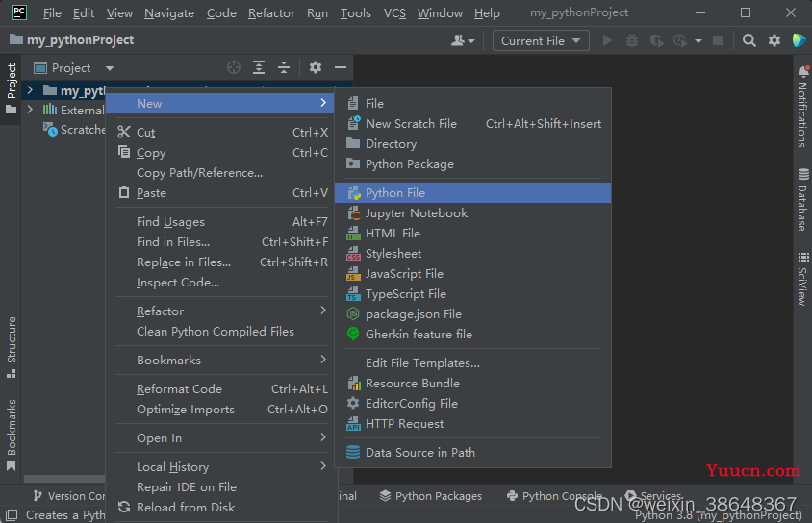Viewport: 812px width, 523px height.
Task: Open Project panel options gear
Action: click(316, 67)
